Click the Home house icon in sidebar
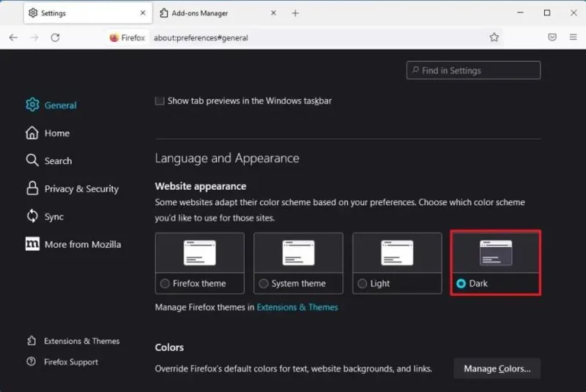 (32, 133)
